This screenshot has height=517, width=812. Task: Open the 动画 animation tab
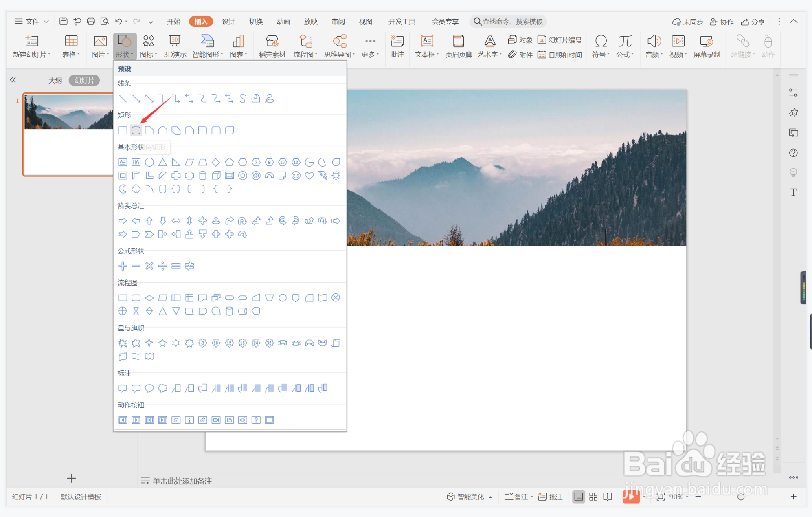point(283,22)
